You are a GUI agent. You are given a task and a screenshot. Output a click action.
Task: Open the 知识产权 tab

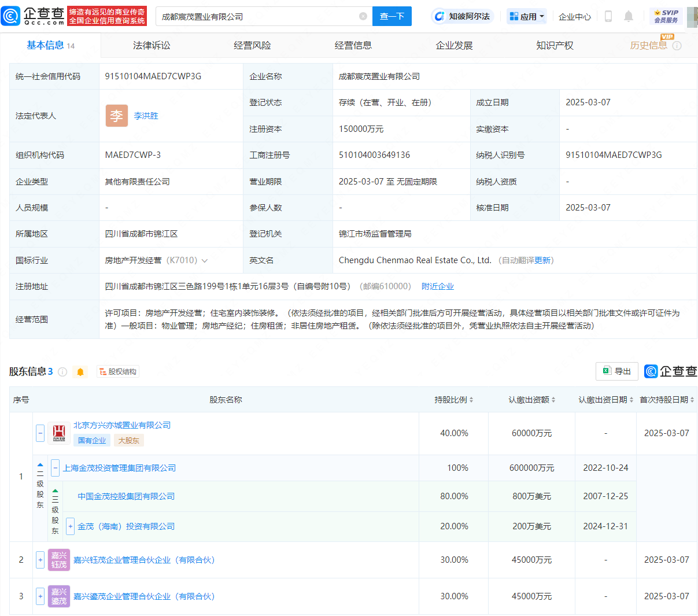click(555, 46)
